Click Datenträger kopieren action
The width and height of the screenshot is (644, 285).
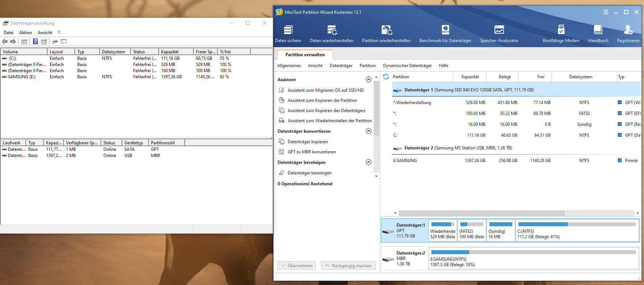tap(308, 142)
